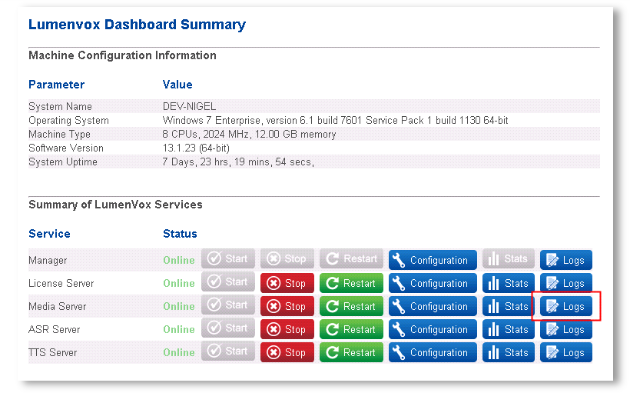
Task: View ASR Server Stats
Action: [508, 330]
